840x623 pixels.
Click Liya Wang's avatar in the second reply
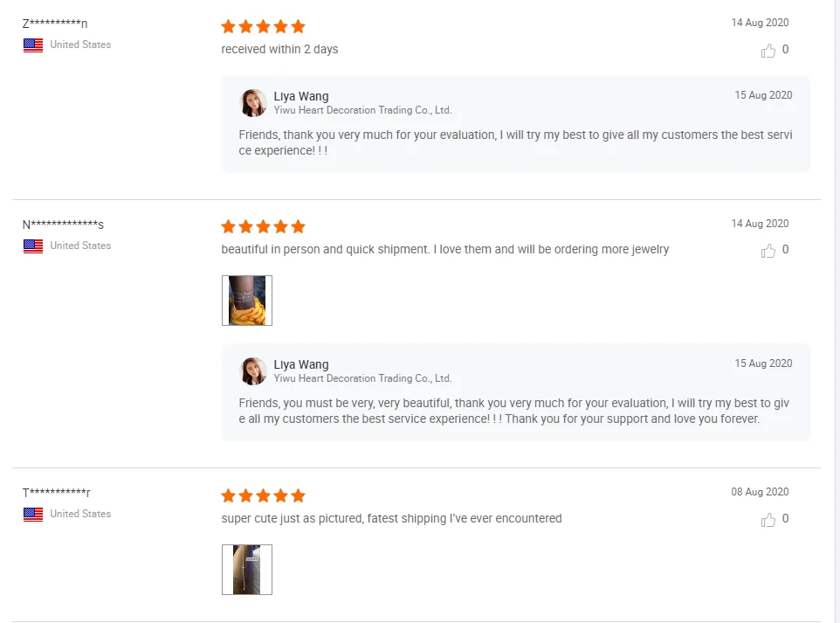point(253,371)
